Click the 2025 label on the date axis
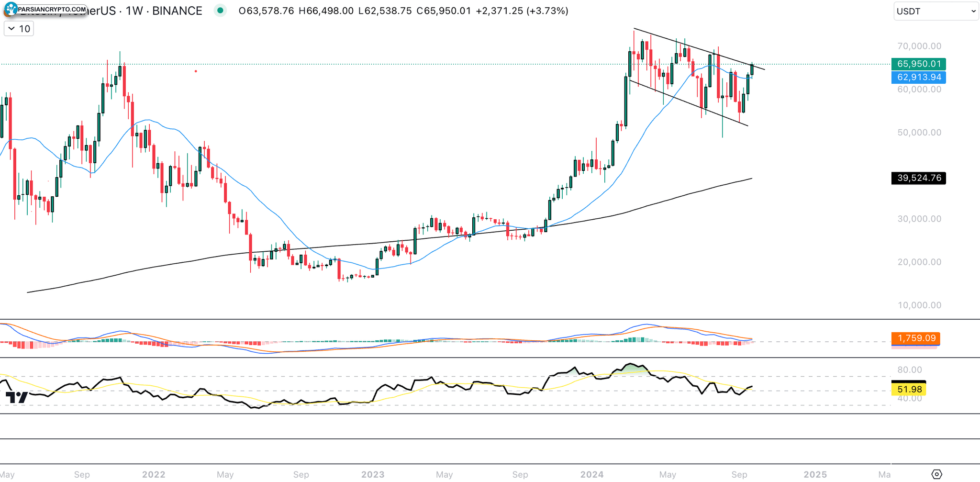The image size is (980, 482). [x=817, y=474]
